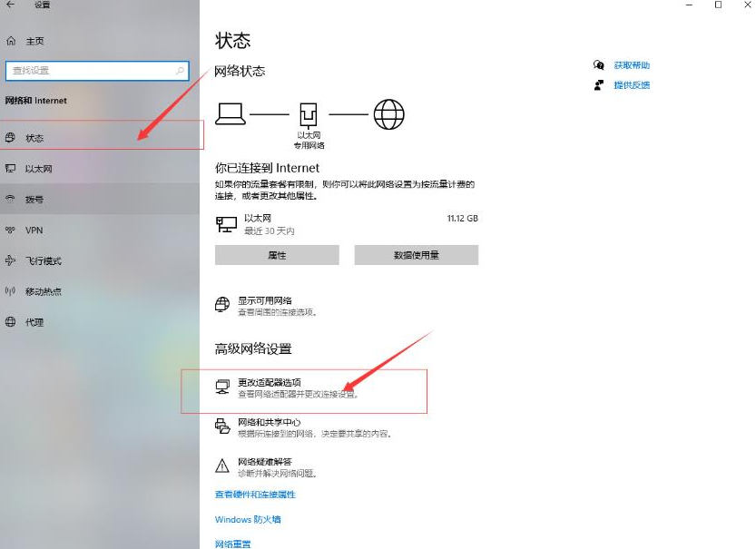This screenshot has height=549, width=756.
Task: Click the proxy (代理) globe icon
Action: (11, 322)
